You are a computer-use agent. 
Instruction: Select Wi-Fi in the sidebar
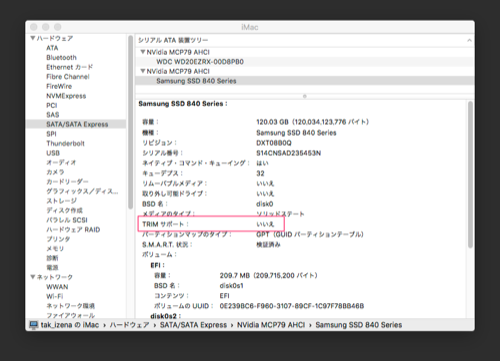(55, 296)
